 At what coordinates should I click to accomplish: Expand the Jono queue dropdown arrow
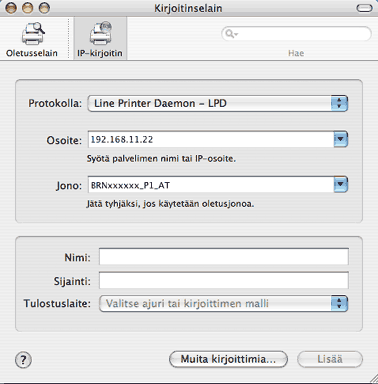[341, 185]
